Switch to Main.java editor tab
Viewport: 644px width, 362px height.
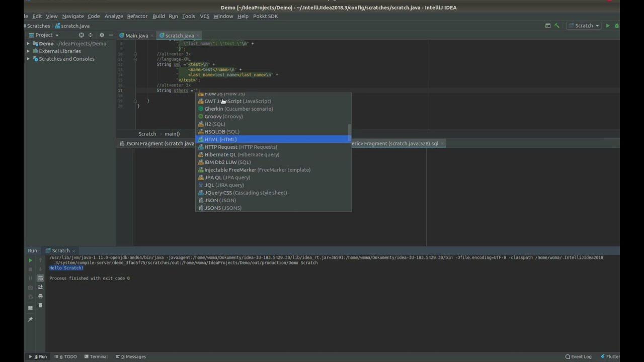pyautogui.click(x=136, y=36)
